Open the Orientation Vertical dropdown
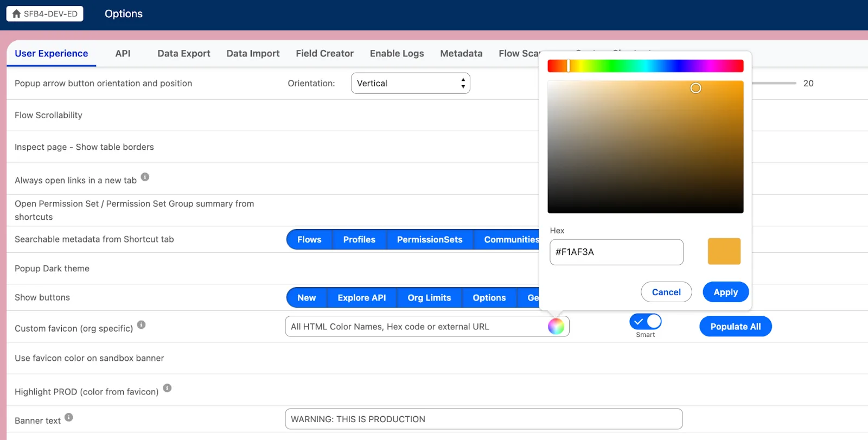868x440 pixels. pyautogui.click(x=410, y=84)
